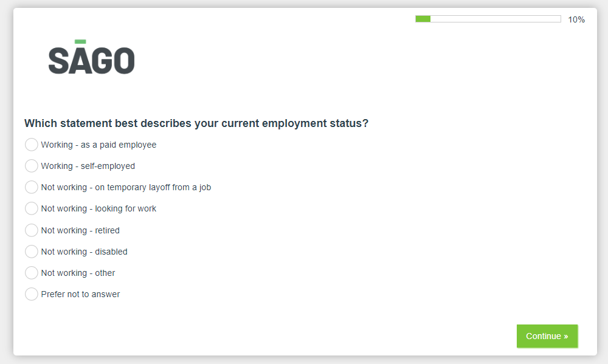Click the green accent mark above the logo

80,41
